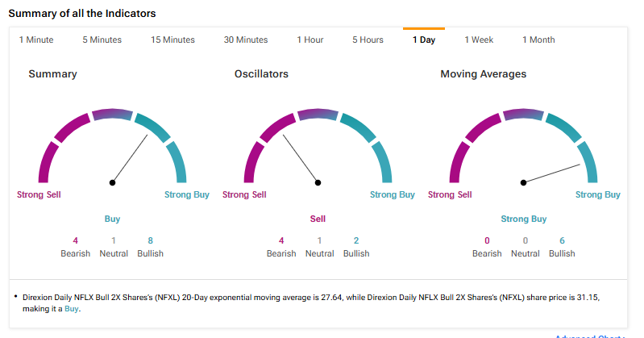
Task: Switch to the 1 Hour tab
Action: [310, 40]
